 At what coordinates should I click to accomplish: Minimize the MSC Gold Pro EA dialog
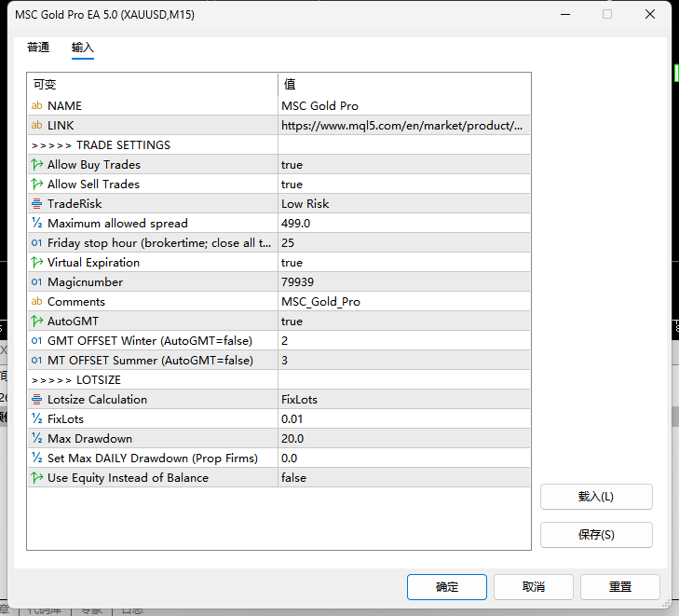564,14
